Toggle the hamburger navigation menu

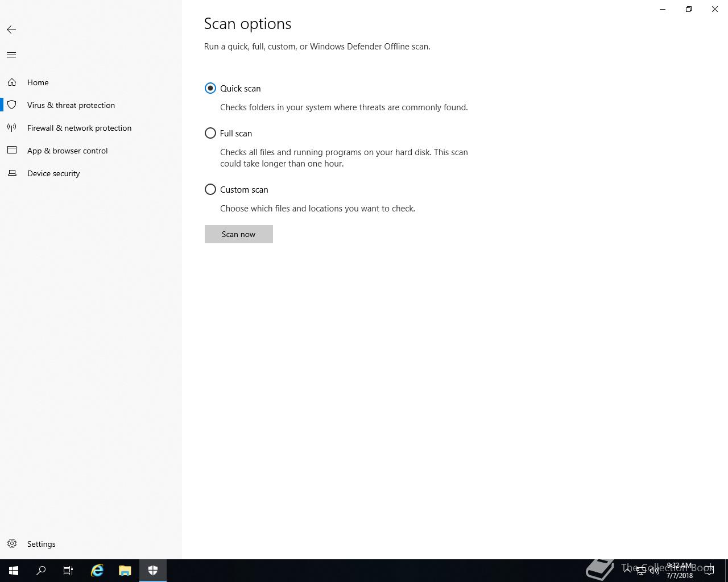pyautogui.click(x=11, y=55)
